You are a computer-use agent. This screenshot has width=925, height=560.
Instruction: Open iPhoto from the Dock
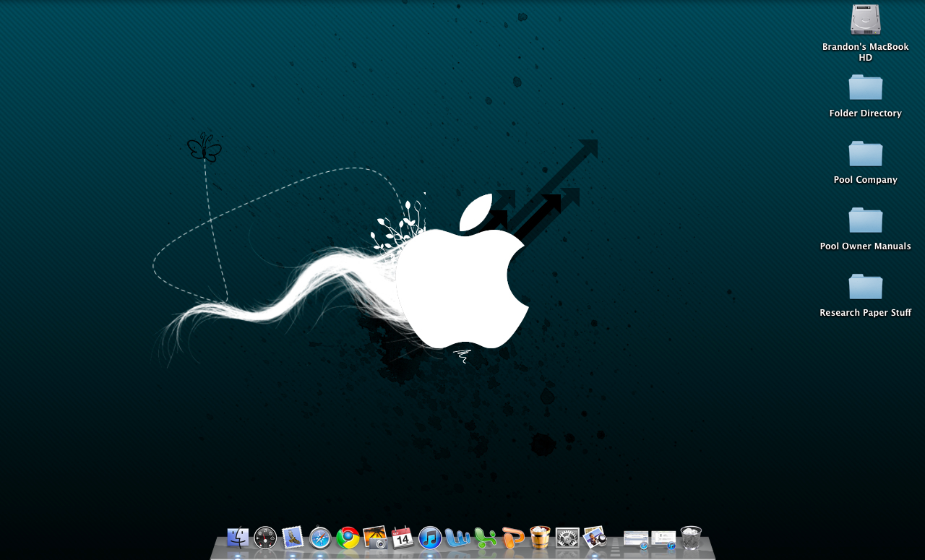375,538
